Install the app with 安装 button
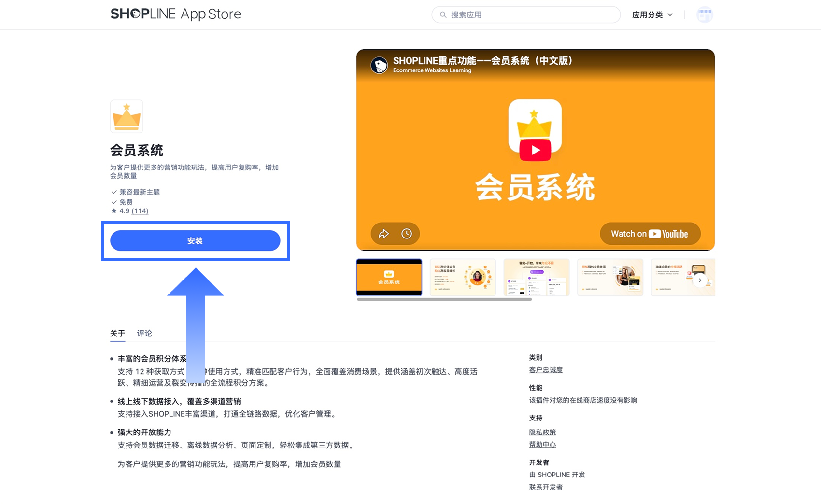Image resolution: width=821 pixels, height=504 pixels. coord(195,240)
